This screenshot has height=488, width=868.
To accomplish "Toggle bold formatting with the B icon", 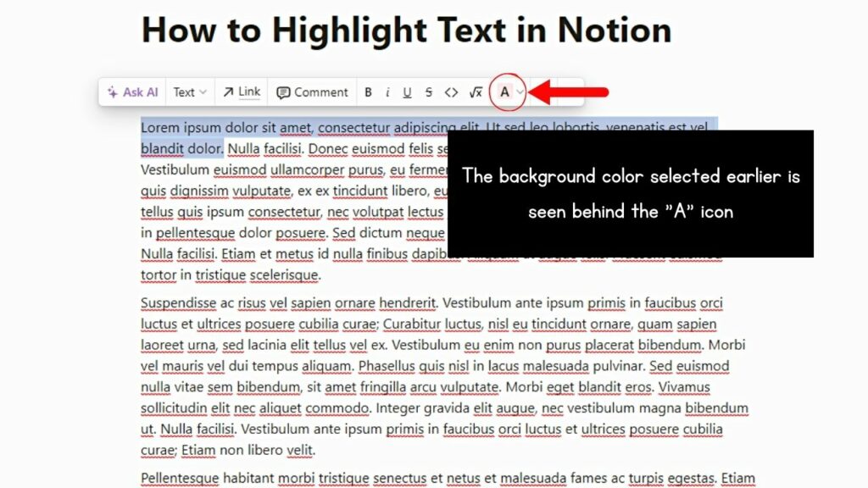I will 368,92.
